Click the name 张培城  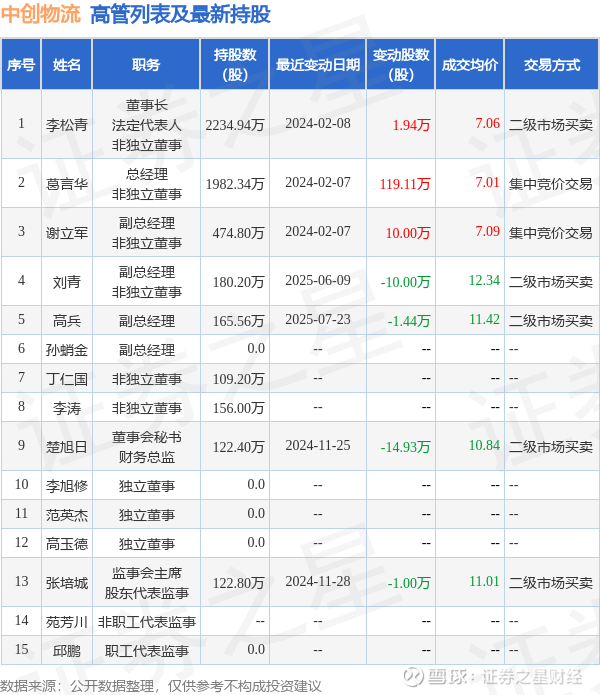[67, 583]
